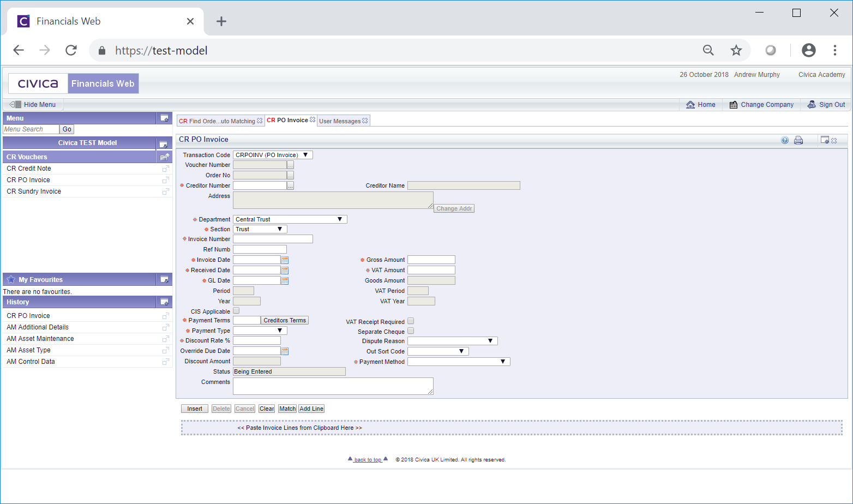Open the Payment Method dropdown
This screenshot has width=853, height=504.
[x=459, y=362]
